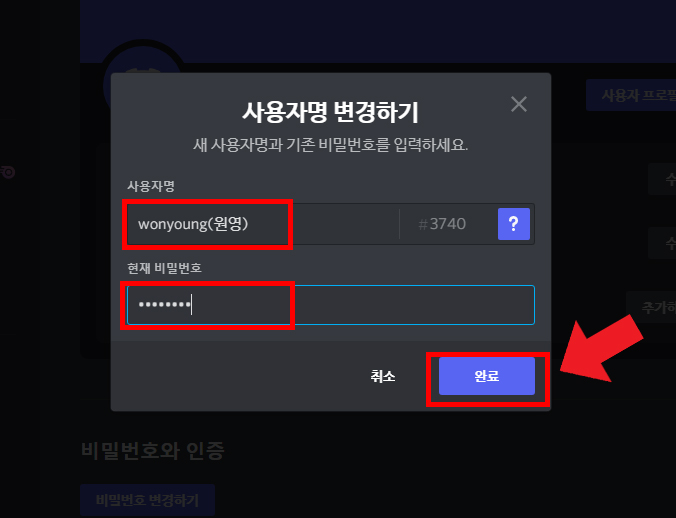Click the large red arrow annotation
Screen dimensions: 676x518
(601, 349)
